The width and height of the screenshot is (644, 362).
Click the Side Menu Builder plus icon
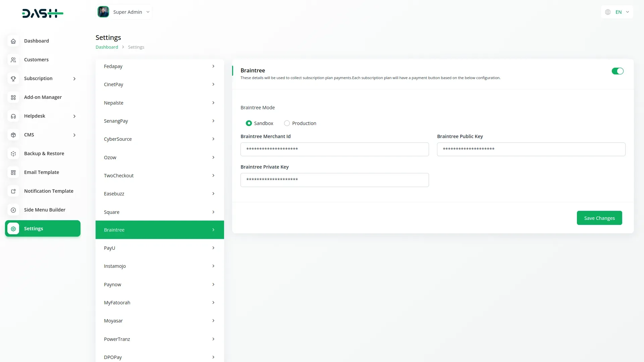13,210
